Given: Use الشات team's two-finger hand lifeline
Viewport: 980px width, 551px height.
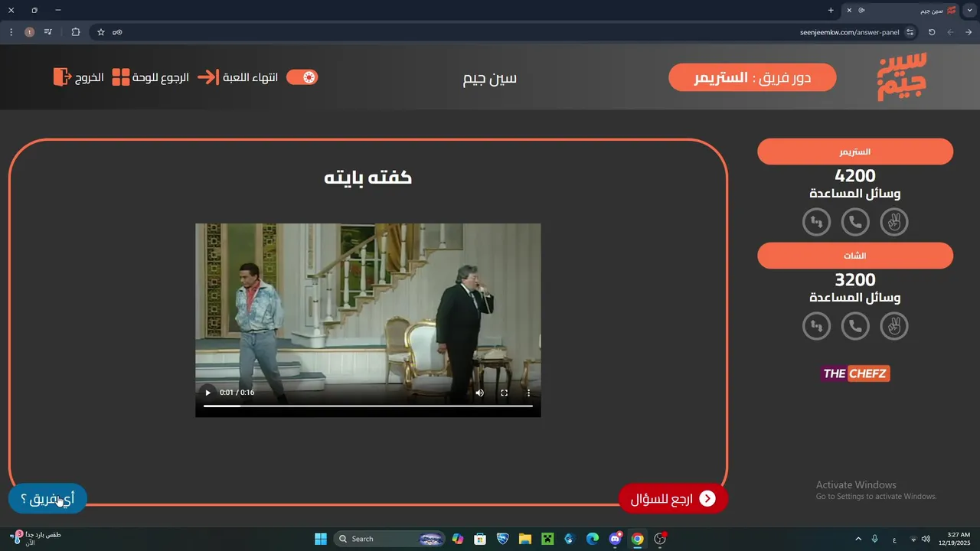Looking at the screenshot, I should (x=893, y=327).
